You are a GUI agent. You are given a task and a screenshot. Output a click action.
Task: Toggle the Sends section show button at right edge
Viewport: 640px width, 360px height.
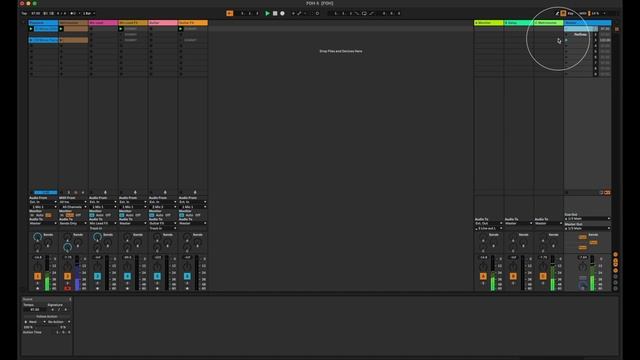click(x=616, y=260)
